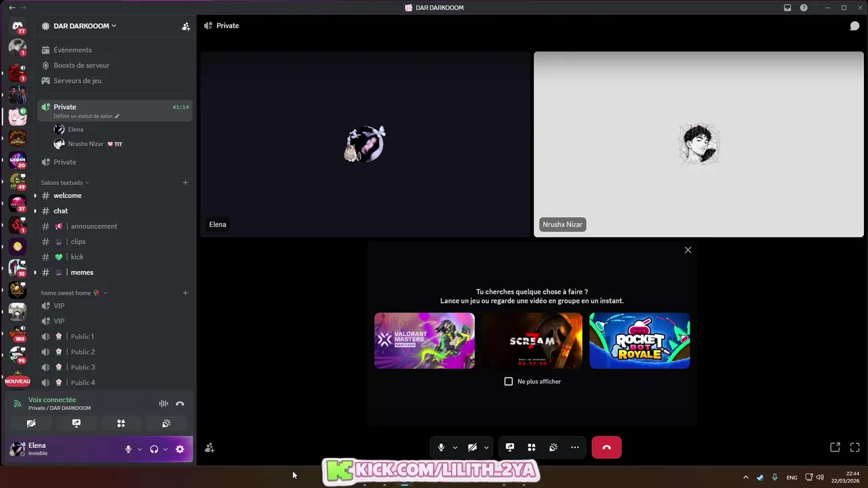Click Elena's video tile

(365, 144)
